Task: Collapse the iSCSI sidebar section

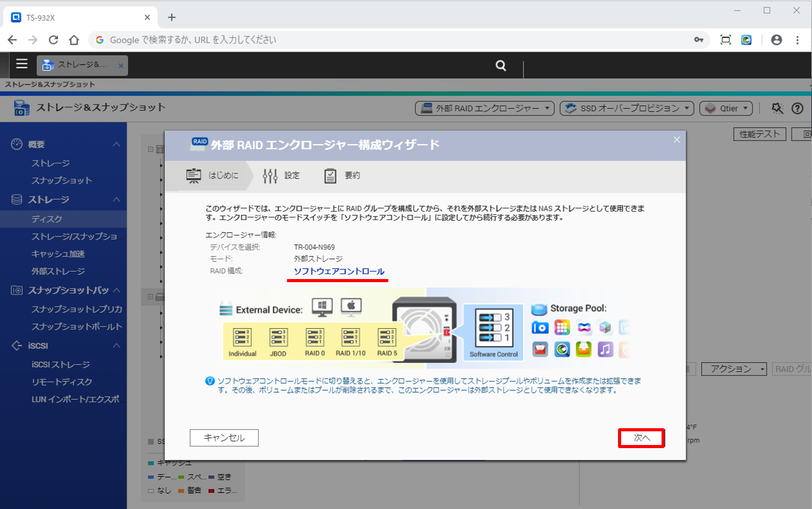Action: pos(116,346)
